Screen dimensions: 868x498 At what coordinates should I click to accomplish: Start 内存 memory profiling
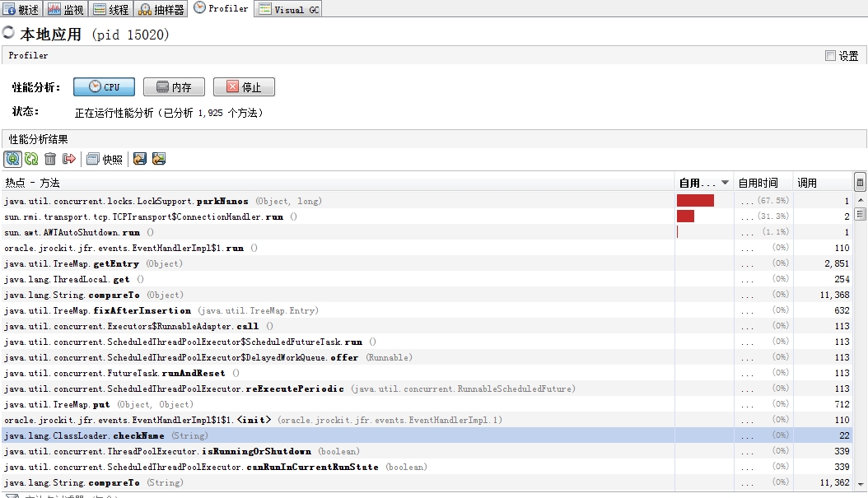click(174, 87)
